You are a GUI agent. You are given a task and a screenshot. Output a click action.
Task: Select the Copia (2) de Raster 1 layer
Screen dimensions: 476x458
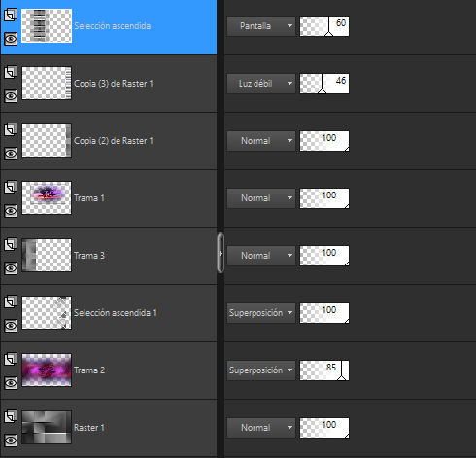point(109,141)
